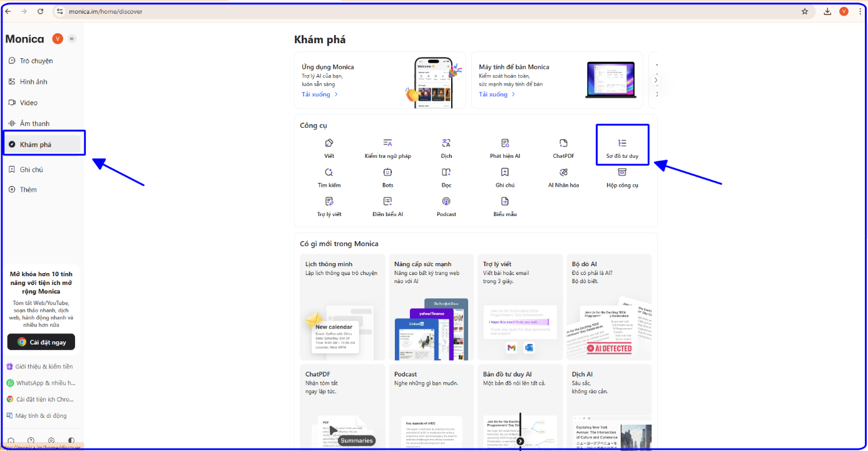868x451 pixels.
Task: Reload the page in the browser
Action: [x=41, y=11]
